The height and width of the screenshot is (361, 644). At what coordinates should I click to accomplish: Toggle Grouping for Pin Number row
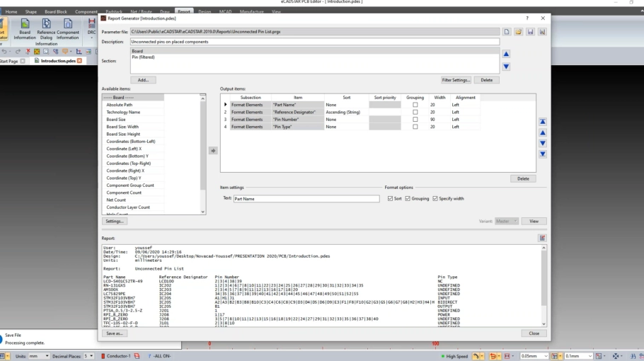(415, 120)
